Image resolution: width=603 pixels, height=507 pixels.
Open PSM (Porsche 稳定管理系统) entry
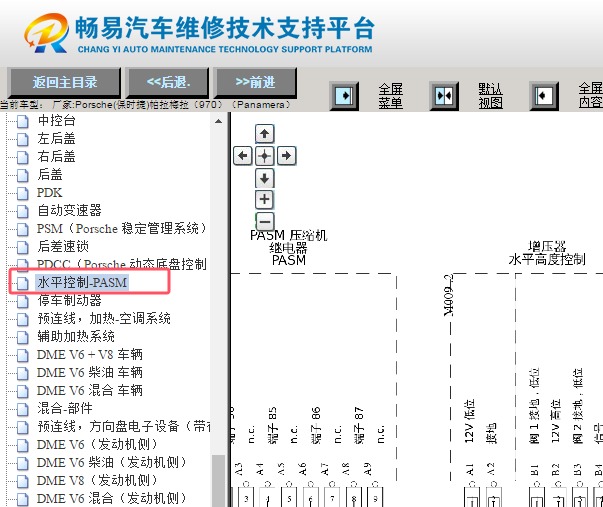coord(122,228)
